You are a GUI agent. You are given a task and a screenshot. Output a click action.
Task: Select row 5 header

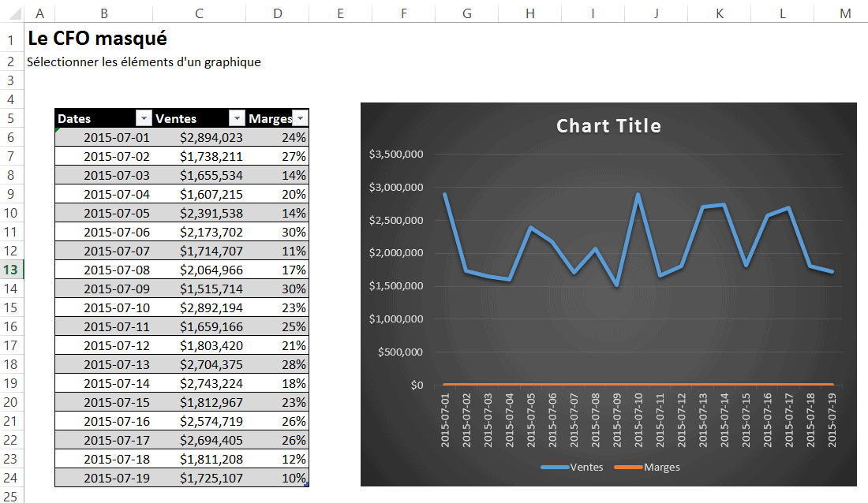13,118
